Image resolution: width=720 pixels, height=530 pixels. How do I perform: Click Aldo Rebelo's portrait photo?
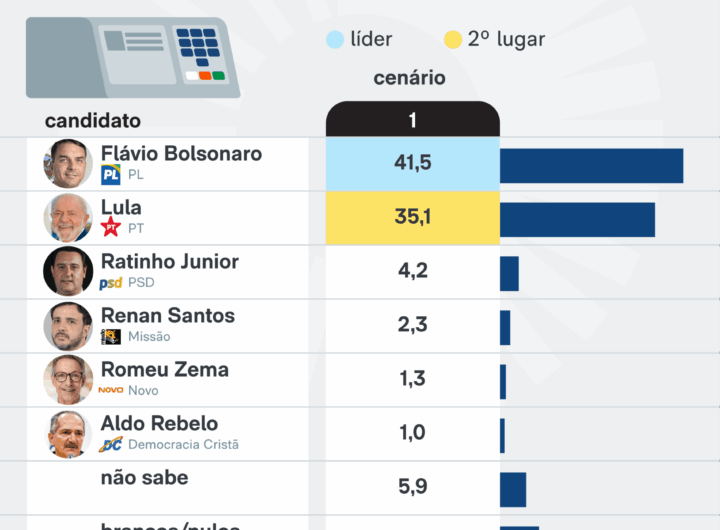[68, 434]
